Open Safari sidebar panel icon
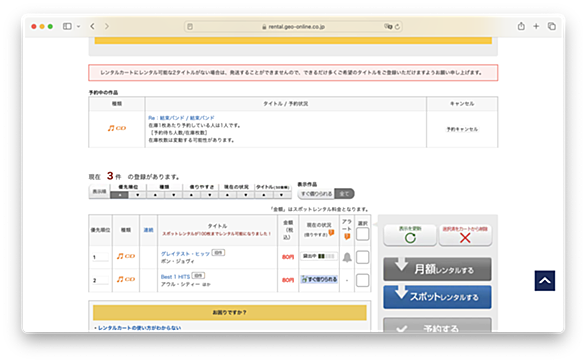The image size is (586, 362). (x=67, y=26)
